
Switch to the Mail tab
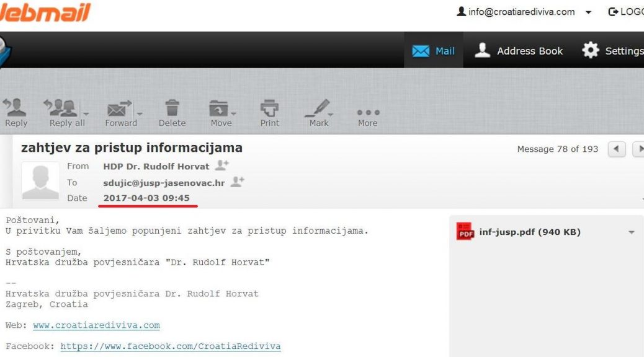coord(433,51)
